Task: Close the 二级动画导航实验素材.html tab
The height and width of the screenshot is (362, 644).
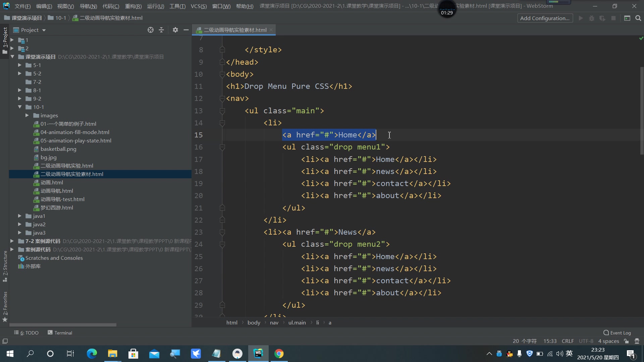Action: (x=271, y=30)
